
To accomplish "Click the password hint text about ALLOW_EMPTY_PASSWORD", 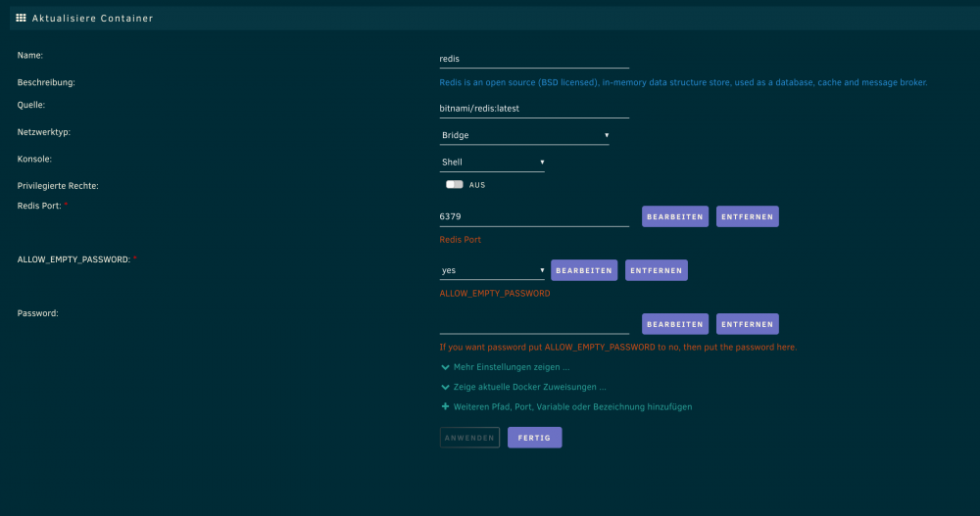I will [618, 348].
